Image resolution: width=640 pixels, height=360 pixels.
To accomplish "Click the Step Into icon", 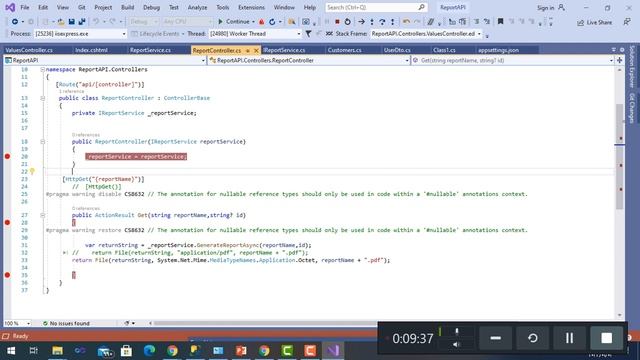I will tap(372, 22).
